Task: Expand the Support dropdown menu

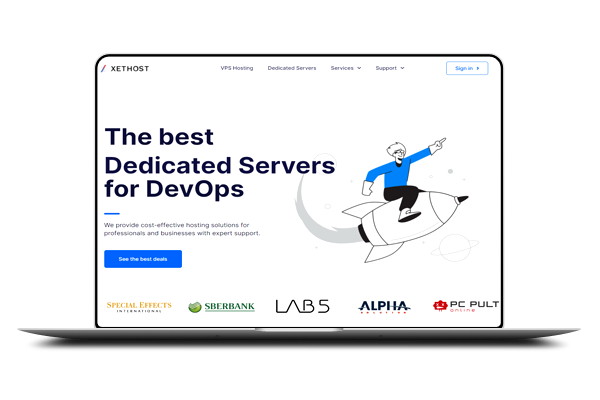Action: (389, 68)
